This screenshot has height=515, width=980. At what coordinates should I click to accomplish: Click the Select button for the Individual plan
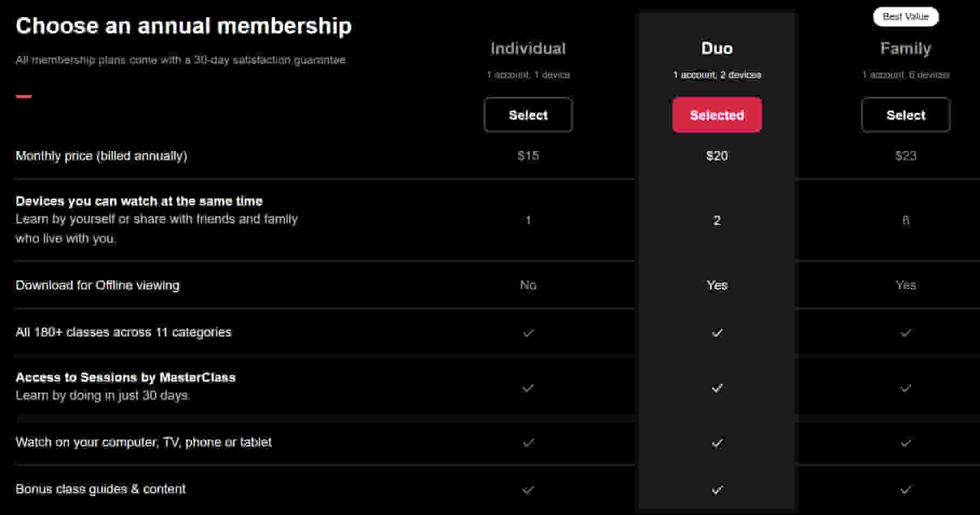point(528,115)
